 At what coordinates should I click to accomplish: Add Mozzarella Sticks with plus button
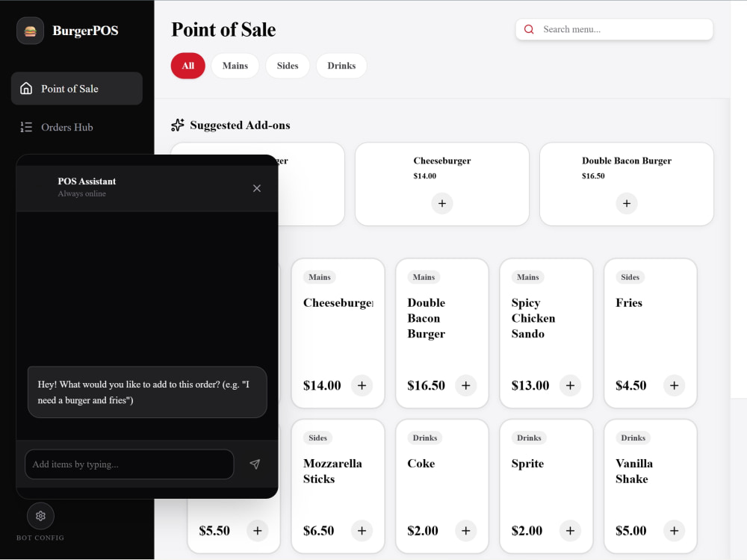tap(362, 530)
